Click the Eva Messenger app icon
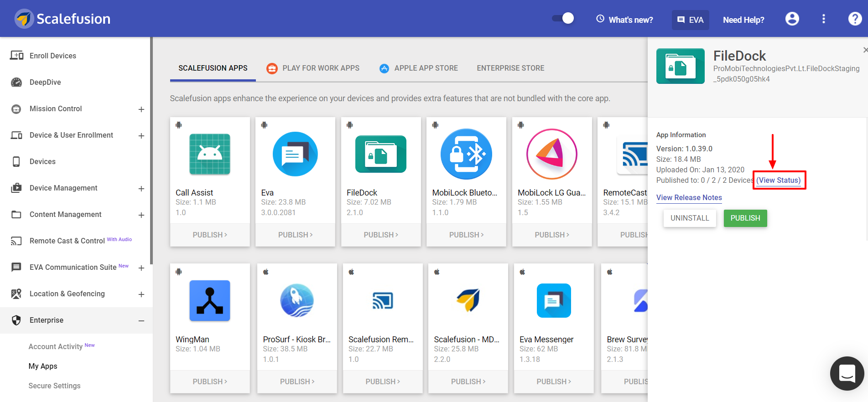This screenshot has height=402, width=868. pyautogui.click(x=554, y=301)
